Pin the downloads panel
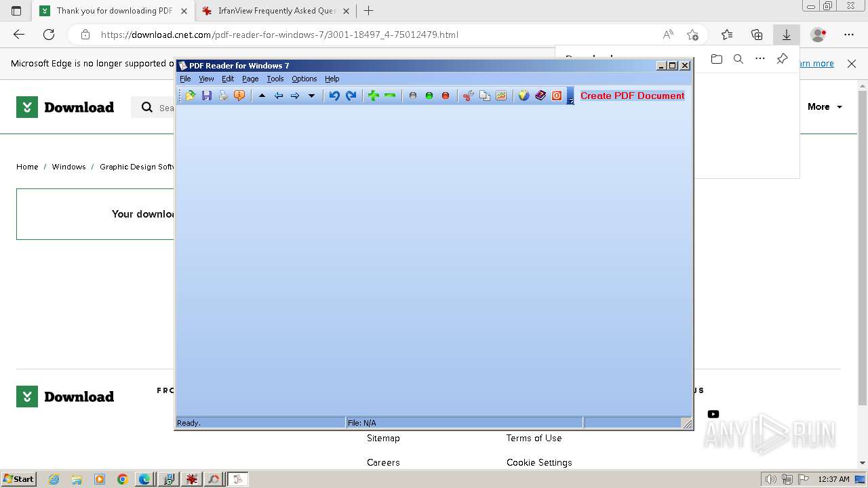This screenshot has height=488, width=868. pos(782,59)
